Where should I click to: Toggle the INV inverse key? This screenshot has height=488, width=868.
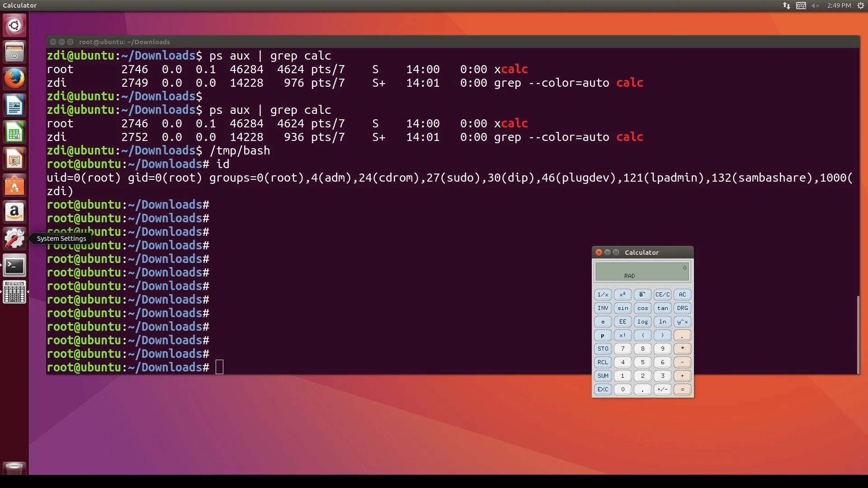coord(603,308)
